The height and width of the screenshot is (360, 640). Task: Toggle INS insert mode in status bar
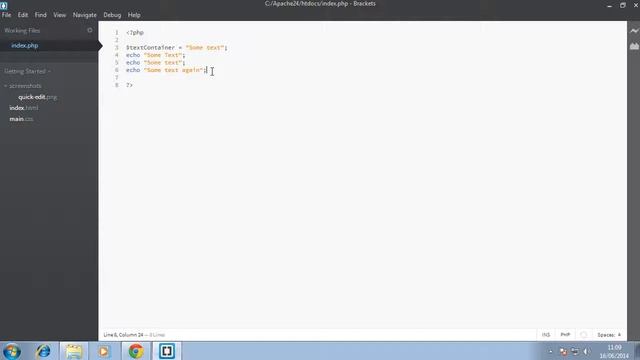(x=546, y=335)
